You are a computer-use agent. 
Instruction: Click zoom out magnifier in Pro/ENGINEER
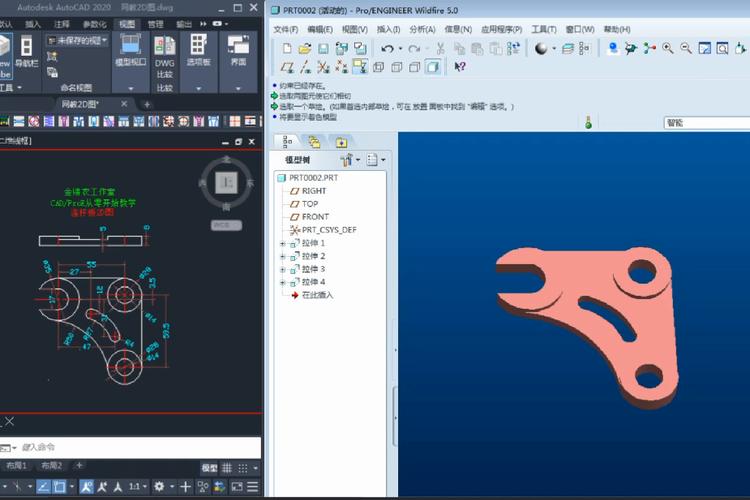(686, 48)
